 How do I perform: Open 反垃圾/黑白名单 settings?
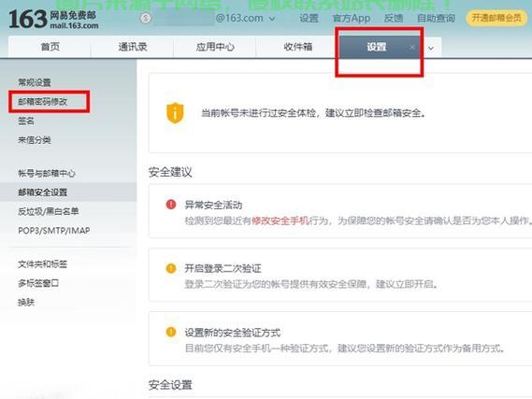tap(49, 211)
